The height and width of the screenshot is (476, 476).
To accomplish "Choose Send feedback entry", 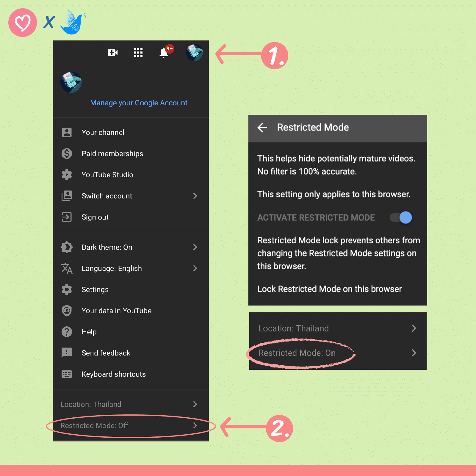I will click(131, 353).
